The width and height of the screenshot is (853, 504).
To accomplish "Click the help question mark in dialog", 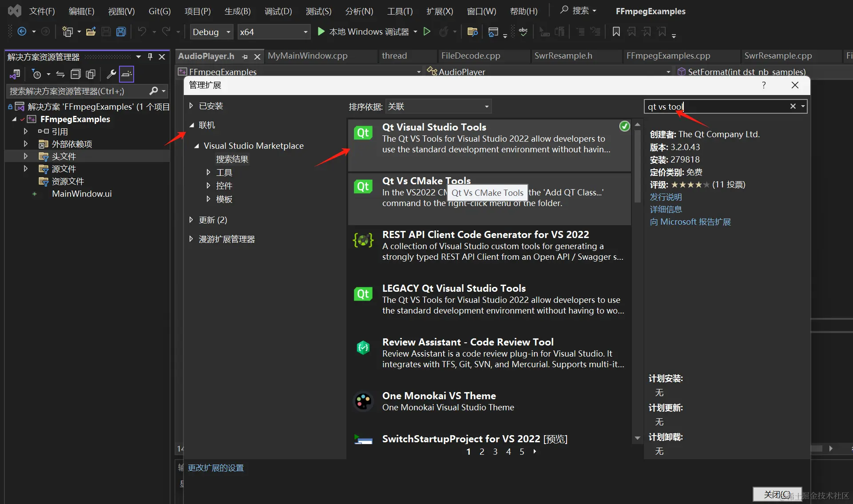I will point(764,85).
